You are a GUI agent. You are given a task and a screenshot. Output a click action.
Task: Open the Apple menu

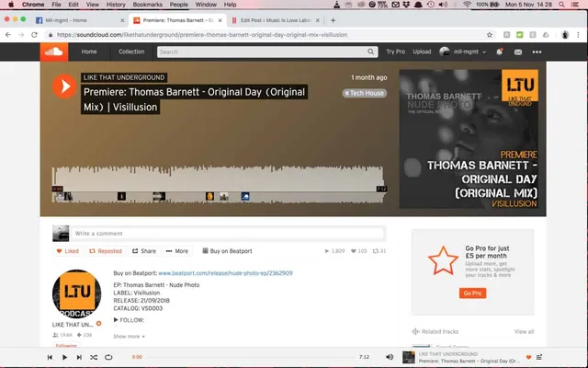point(11,5)
